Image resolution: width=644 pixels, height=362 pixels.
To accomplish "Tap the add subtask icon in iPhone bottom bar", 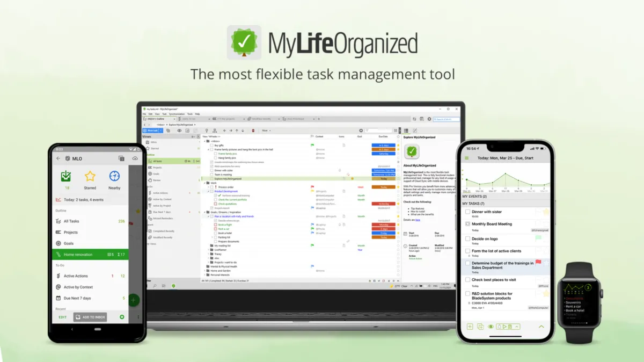I will pyautogui.click(x=480, y=327).
